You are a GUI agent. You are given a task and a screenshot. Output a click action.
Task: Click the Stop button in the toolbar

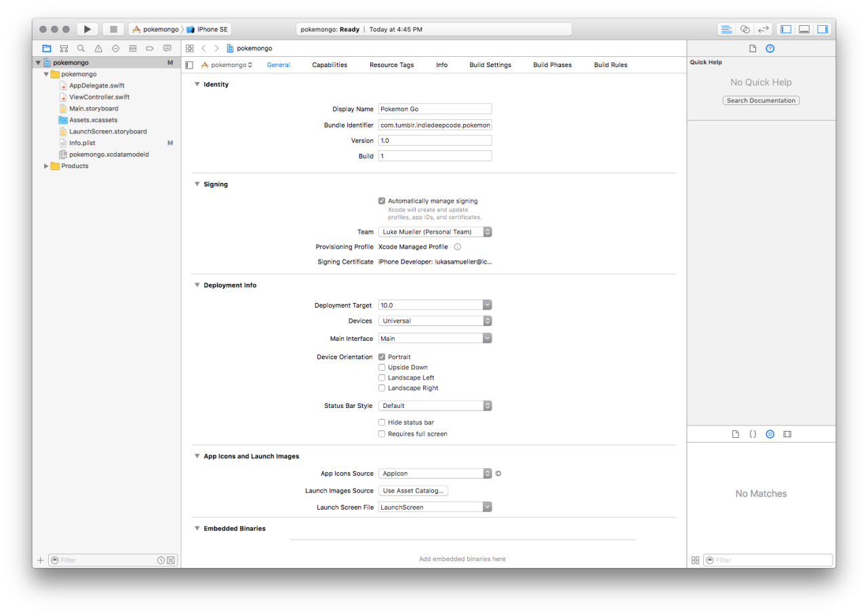pos(113,29)
